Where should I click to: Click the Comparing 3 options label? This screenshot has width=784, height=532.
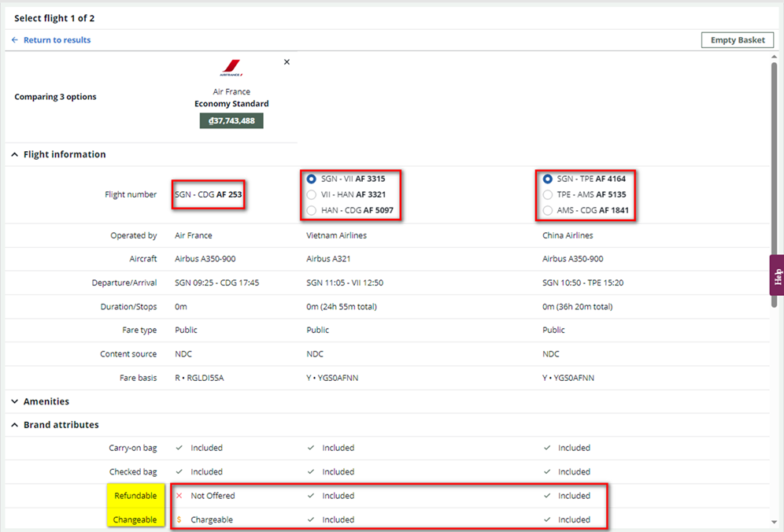[x=56, y=97]
